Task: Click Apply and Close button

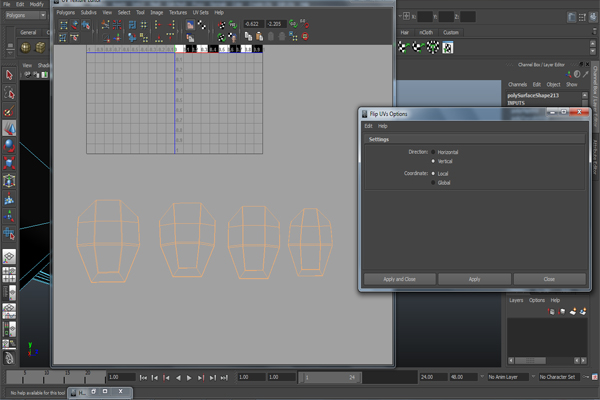Action: 399,279
